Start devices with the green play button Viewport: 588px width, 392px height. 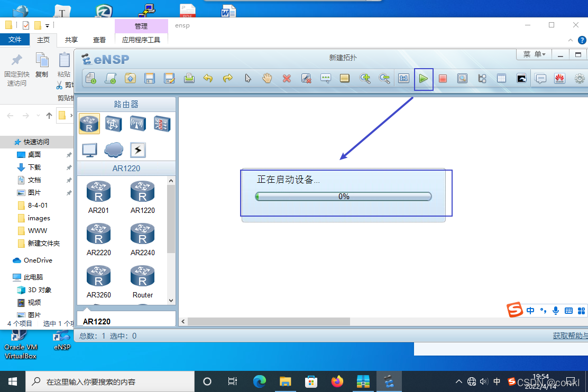click(424, 79)
